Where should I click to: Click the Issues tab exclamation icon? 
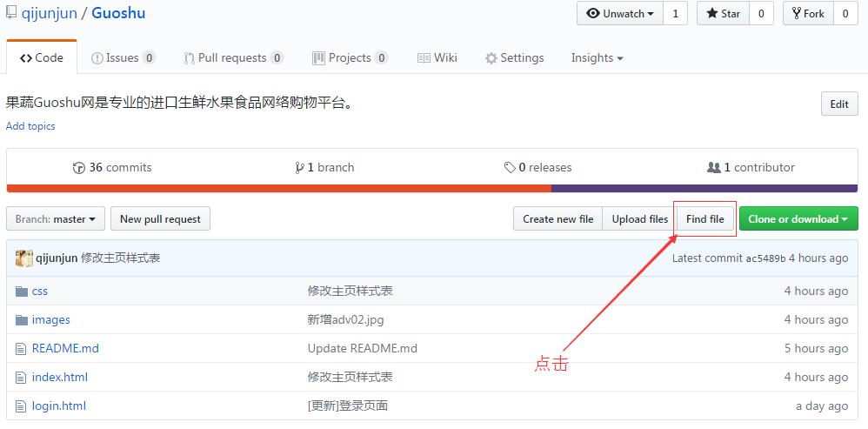pos(97,58)
